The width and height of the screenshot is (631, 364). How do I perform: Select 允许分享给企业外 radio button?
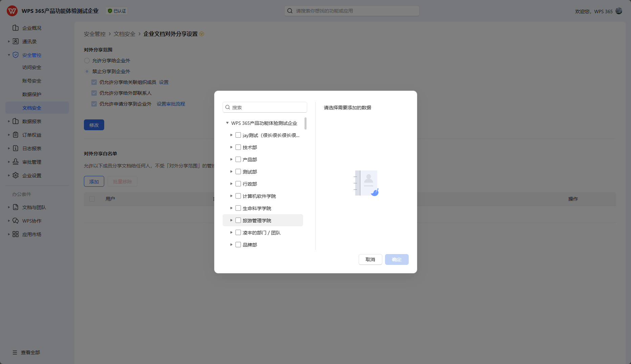[87, 61]
